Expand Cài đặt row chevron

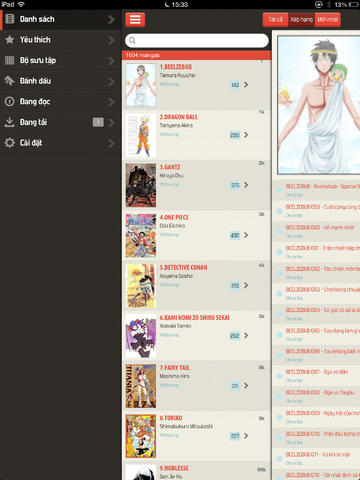coord(111,143)
